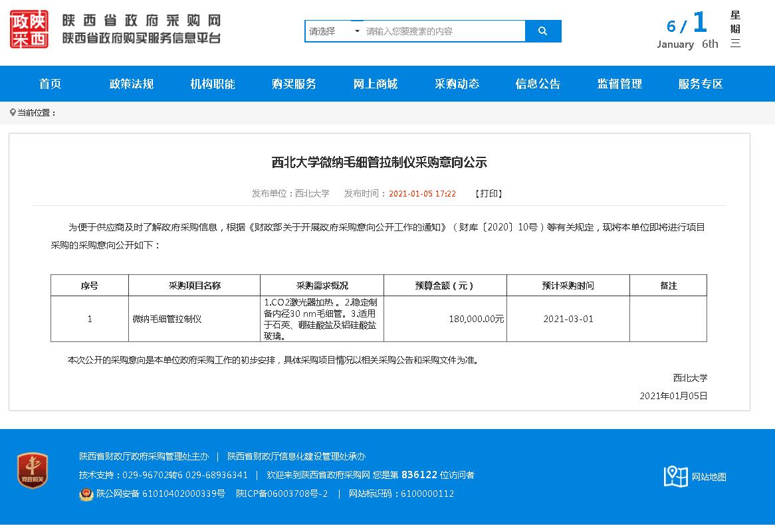Open the 网站地图 link in the footer
Viewport: 775px width, 532px height.
[x=709, y=477]
